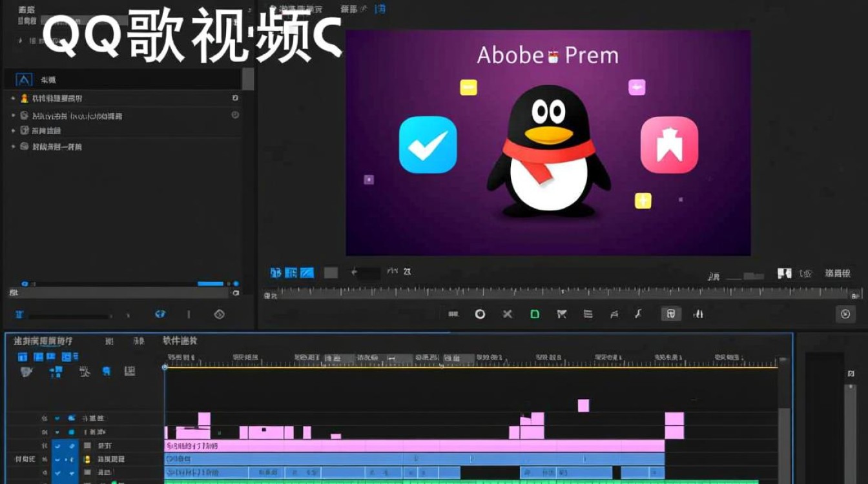This screenshot has width=868, height=484.
Task: Click the gray frame tool icon in the timeline toolbar
Action: [130, 372]
